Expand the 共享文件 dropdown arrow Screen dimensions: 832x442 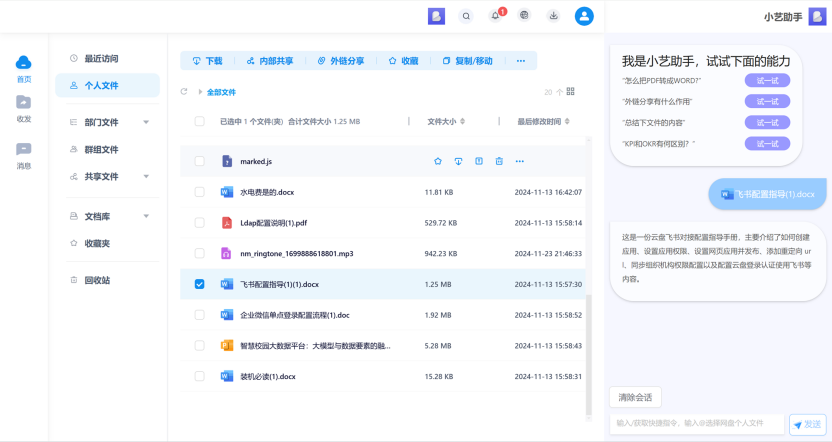click(x=146, y=177)
